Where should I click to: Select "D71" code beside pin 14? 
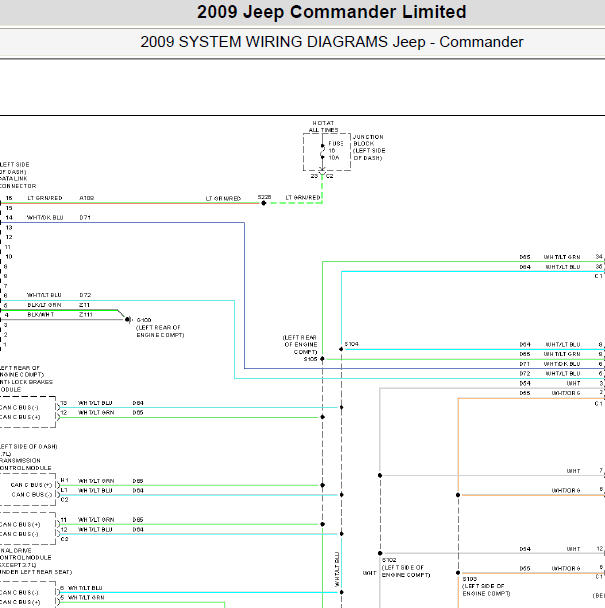point(85,218)
